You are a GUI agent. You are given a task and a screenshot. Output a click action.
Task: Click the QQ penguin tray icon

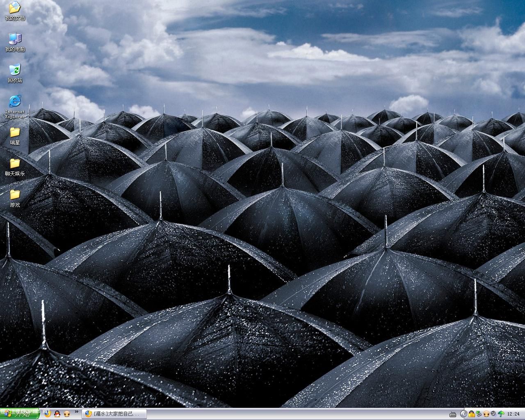coord(472,414)
